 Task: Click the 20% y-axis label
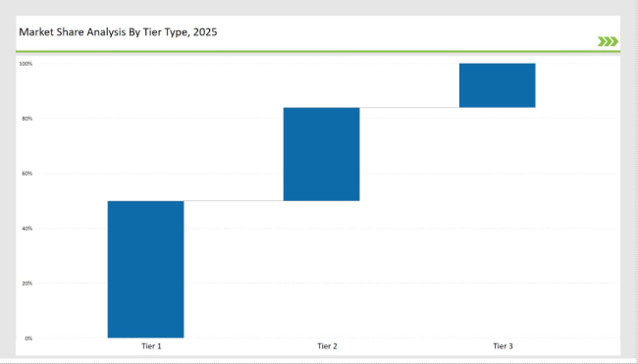click(x=27, y=284)
